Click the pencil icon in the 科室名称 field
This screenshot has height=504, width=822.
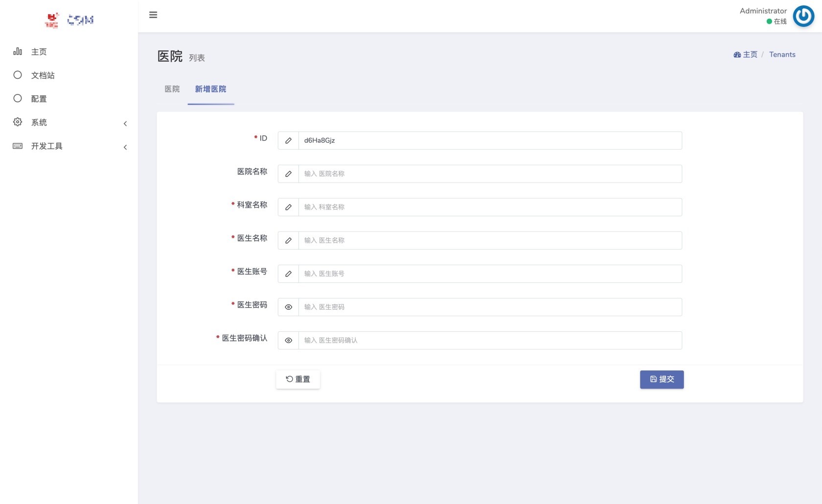(288, 207)
